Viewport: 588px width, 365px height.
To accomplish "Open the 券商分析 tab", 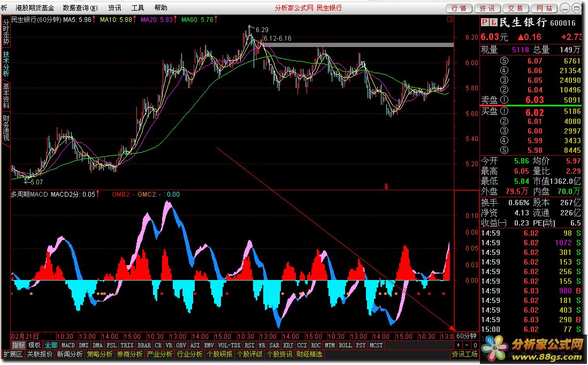I will 130,354.
